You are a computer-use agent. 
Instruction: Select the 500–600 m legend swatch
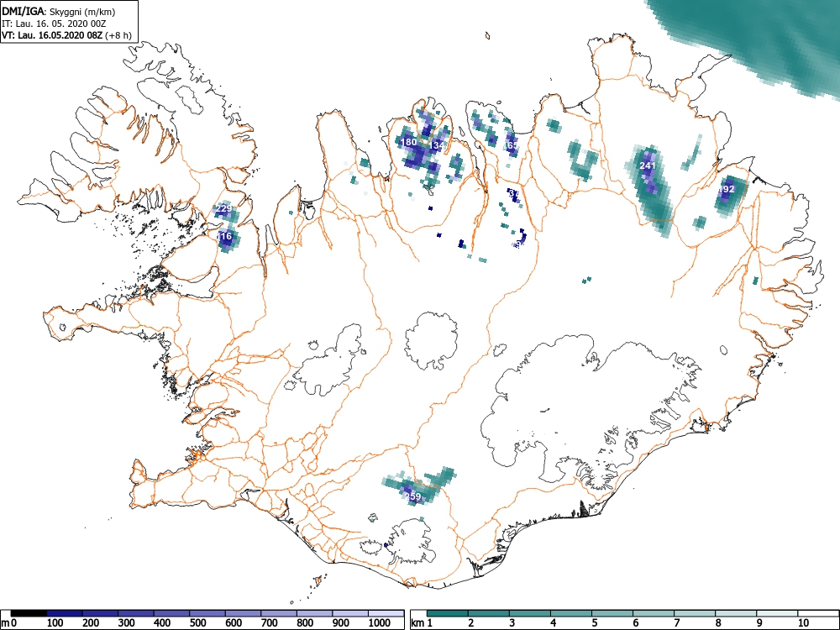click(x=207, y=613)
